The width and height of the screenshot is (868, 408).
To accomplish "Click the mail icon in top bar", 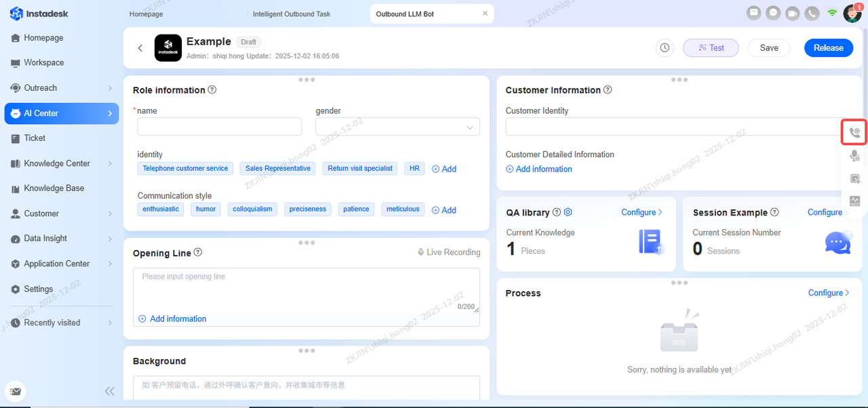I will click(753, 13).
